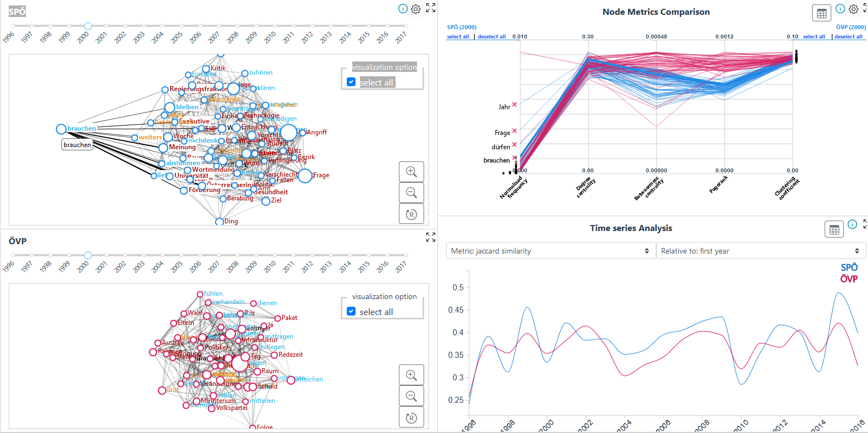Open Node Metrics Comparison settings gear
The height and width of the screenshot is (433, 868).
click(854, 9)
